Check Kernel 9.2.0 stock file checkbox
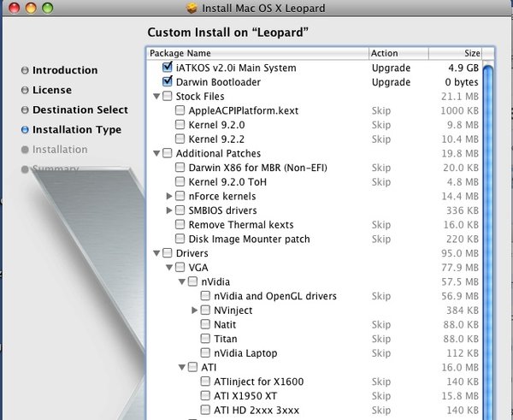The height and width of the screenshot is (420, 513). tap(180, 125)
